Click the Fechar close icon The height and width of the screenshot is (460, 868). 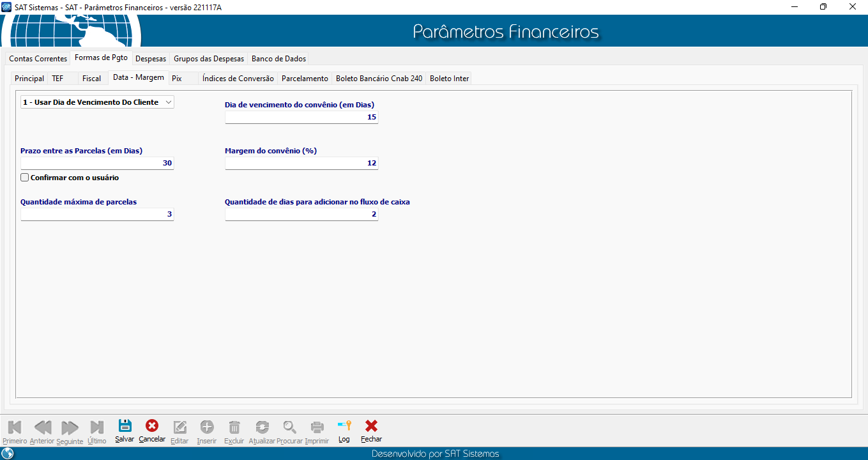[371, 427]
